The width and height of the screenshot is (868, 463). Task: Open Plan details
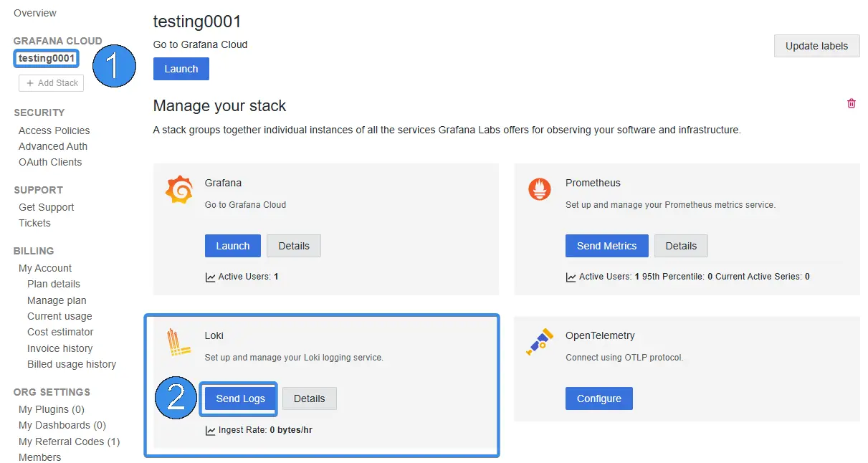[54, 284]
